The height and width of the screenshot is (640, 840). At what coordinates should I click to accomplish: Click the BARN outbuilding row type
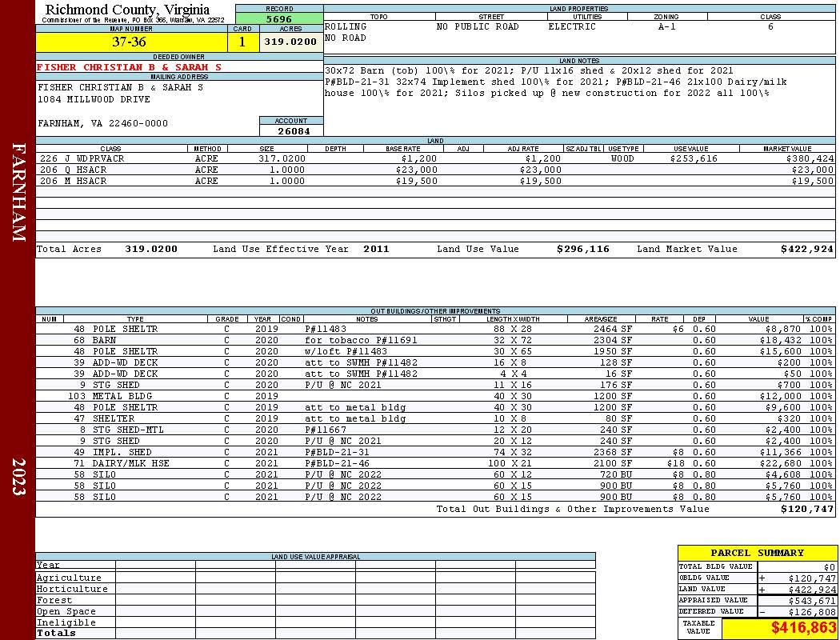104,340
